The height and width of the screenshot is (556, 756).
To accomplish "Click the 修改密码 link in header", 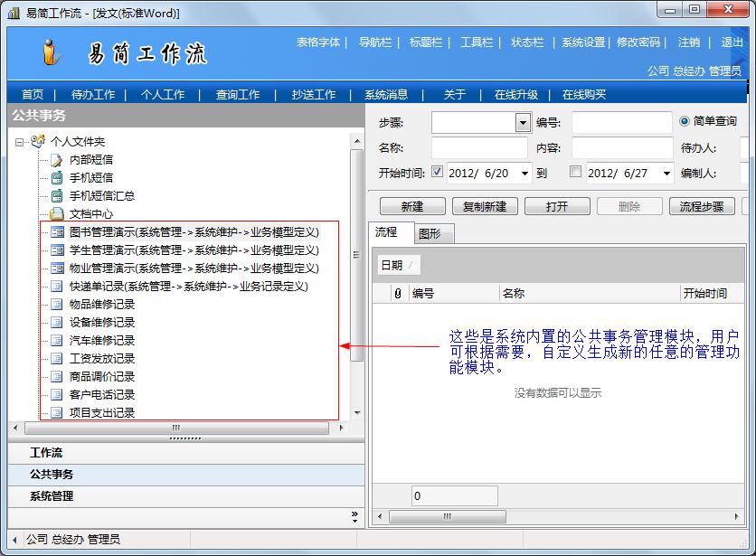I will click(638, 42).
